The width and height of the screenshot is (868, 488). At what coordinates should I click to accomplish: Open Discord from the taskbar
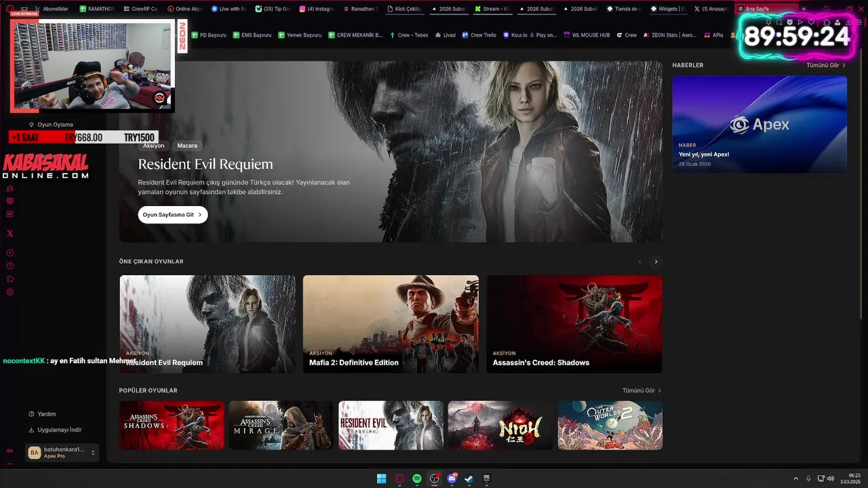coord(452,479)
